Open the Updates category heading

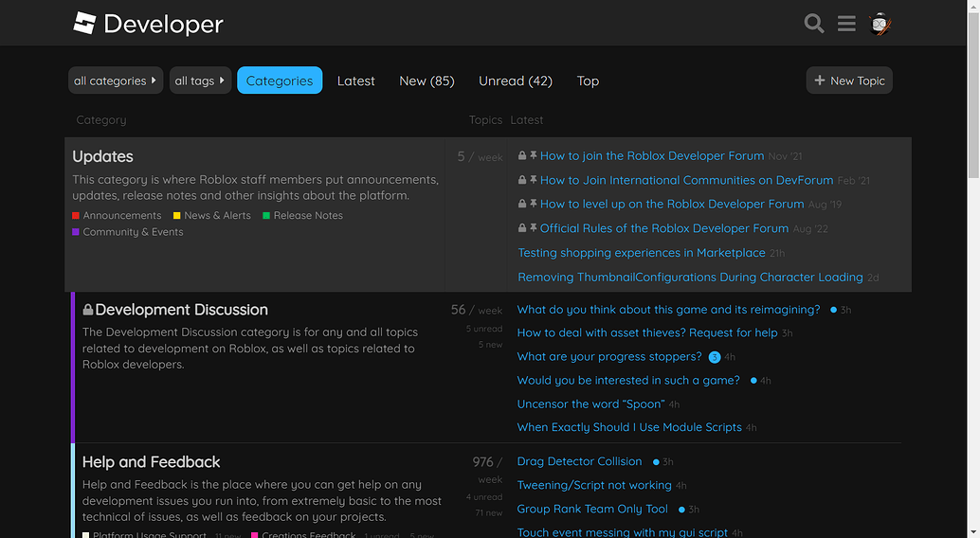102,156
